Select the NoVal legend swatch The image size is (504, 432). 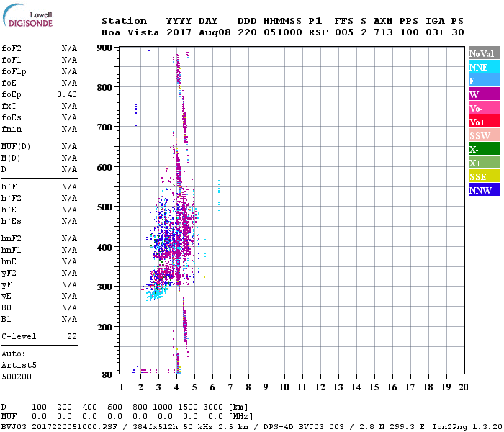click(x=484, y=53)
